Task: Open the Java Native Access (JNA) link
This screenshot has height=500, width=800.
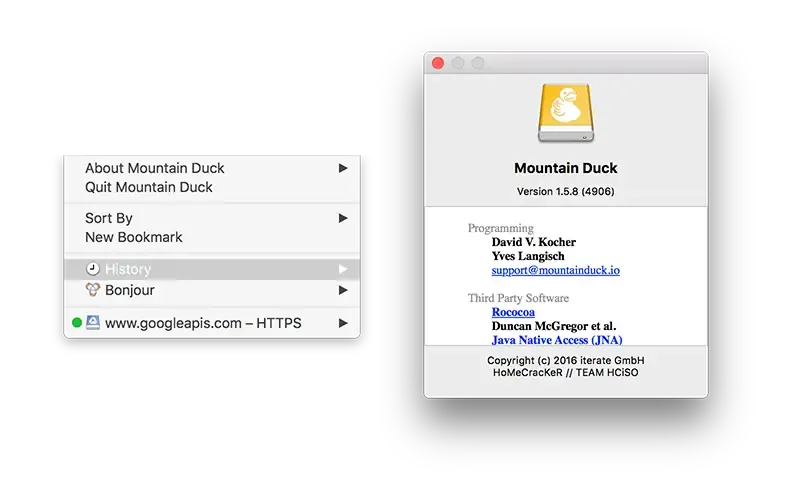Action: pos(557,340)
